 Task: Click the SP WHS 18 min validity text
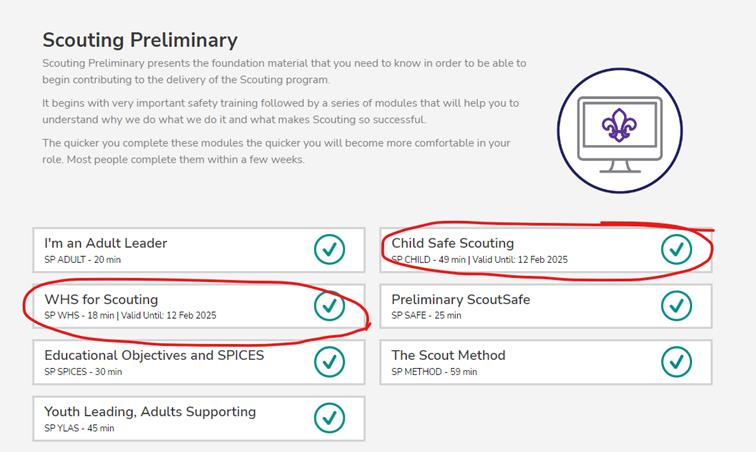[x=130, y=316]
